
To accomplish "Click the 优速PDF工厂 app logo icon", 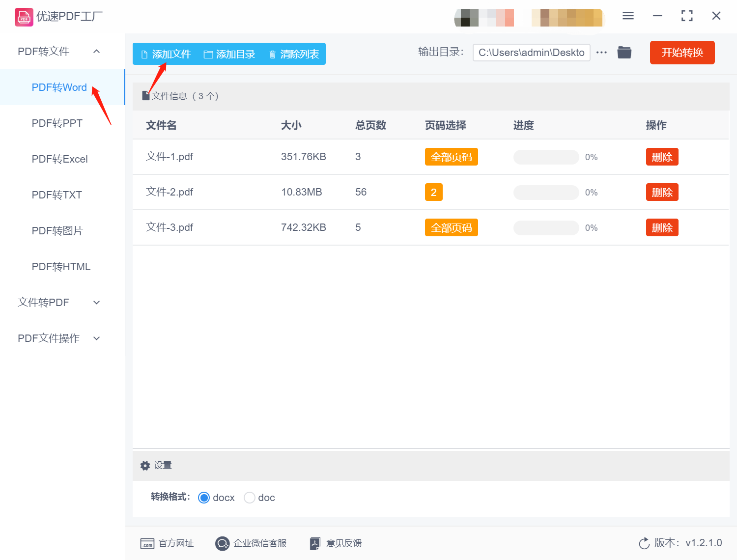I will tap(24, 17).
